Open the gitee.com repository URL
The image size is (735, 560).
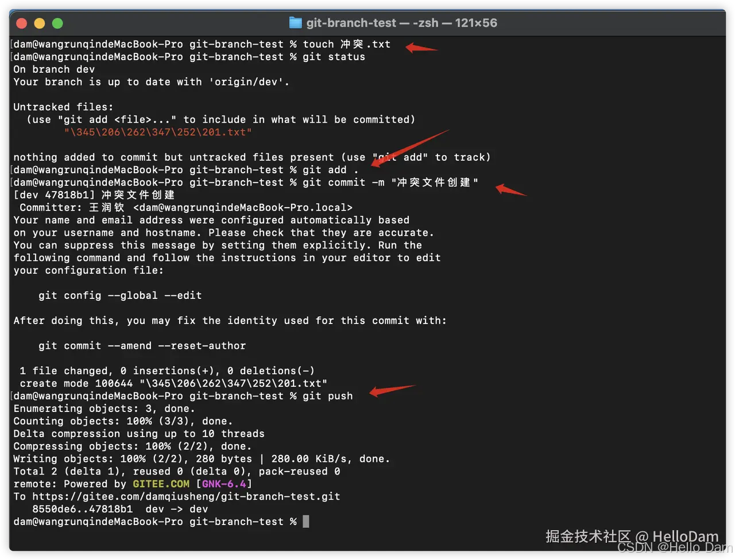coord(186,497)
